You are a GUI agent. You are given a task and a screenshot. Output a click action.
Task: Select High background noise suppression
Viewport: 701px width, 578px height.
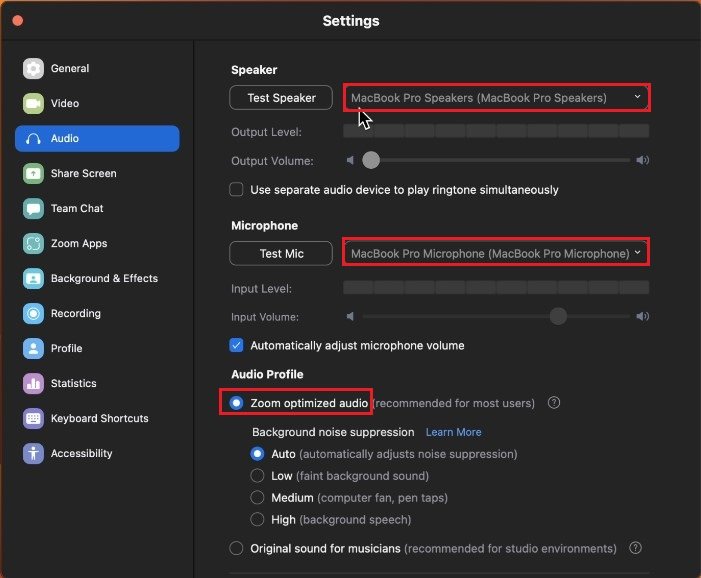[258, 520]
